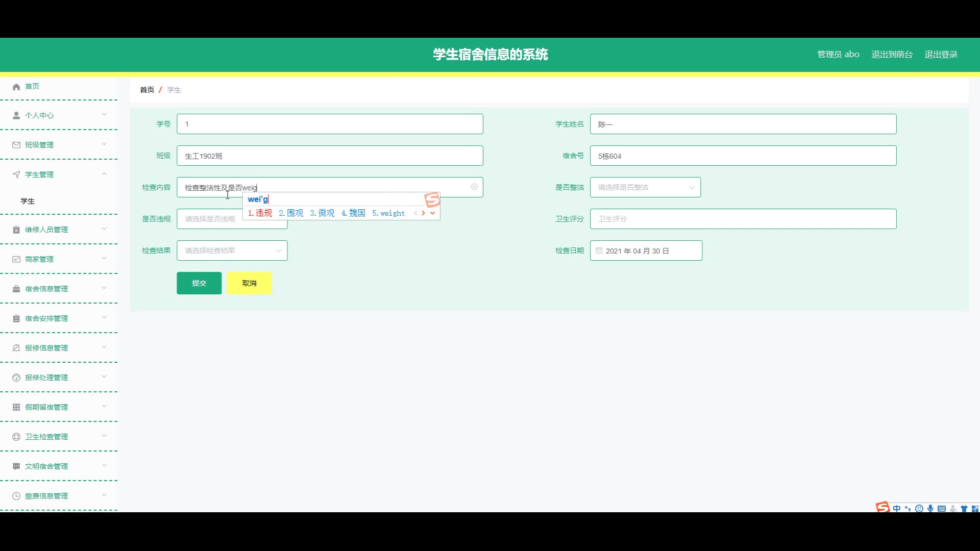Click the 卫生评分 input field
Image resolution: width=980 pixels, height=551 pixels.
pyautogui.click(x=743, y=219)
